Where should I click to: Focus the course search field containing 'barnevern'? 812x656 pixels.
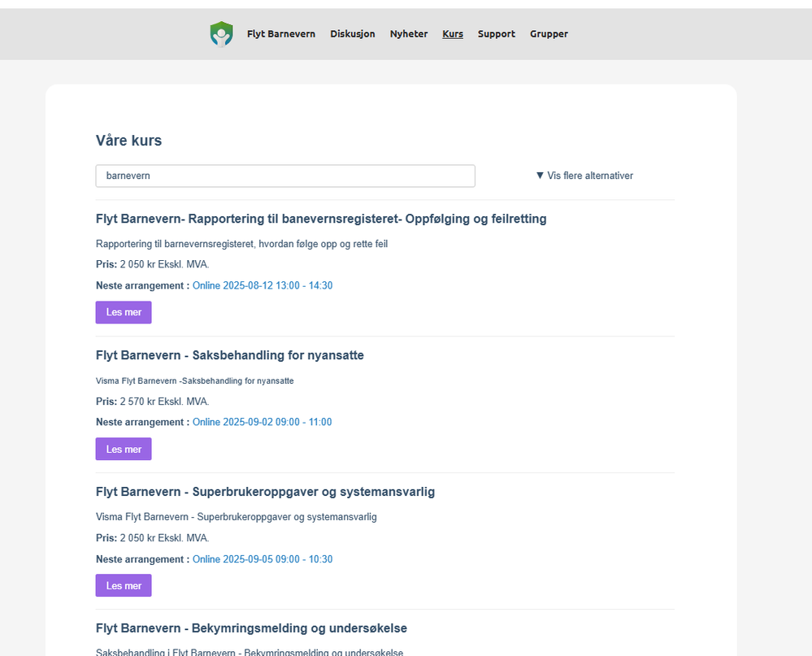click(x=285, y=176)
